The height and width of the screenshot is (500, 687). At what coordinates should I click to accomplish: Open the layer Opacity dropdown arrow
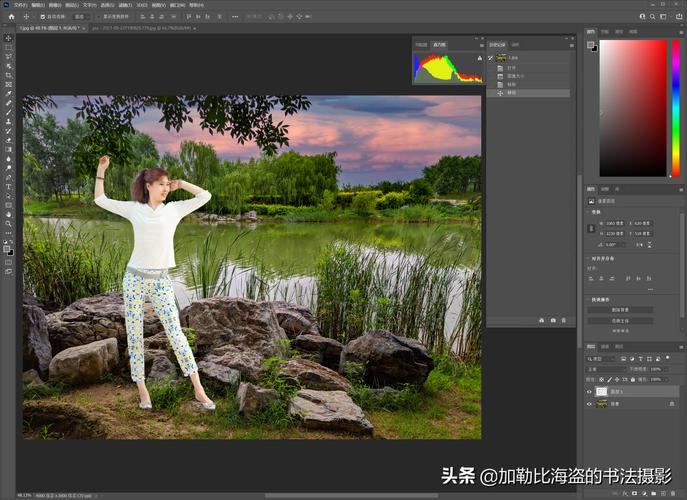(667, 369)
